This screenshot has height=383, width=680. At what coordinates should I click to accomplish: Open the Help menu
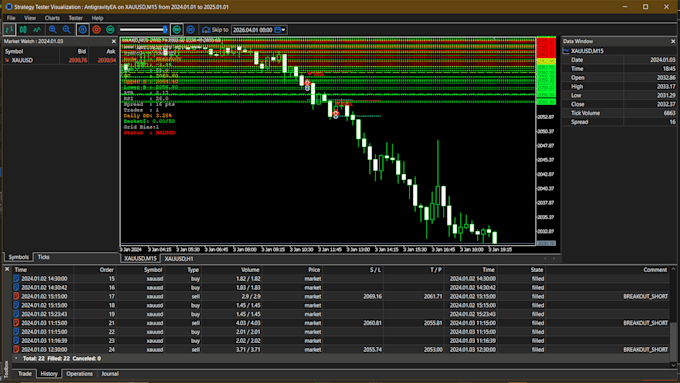click(97, 18)
